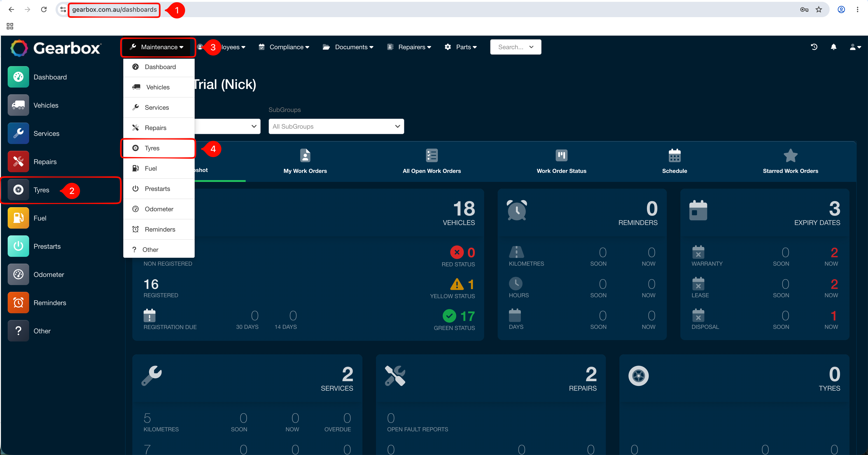
Task: Open the sidebar Services wrench icon
Action: click(x=18, y=133)
